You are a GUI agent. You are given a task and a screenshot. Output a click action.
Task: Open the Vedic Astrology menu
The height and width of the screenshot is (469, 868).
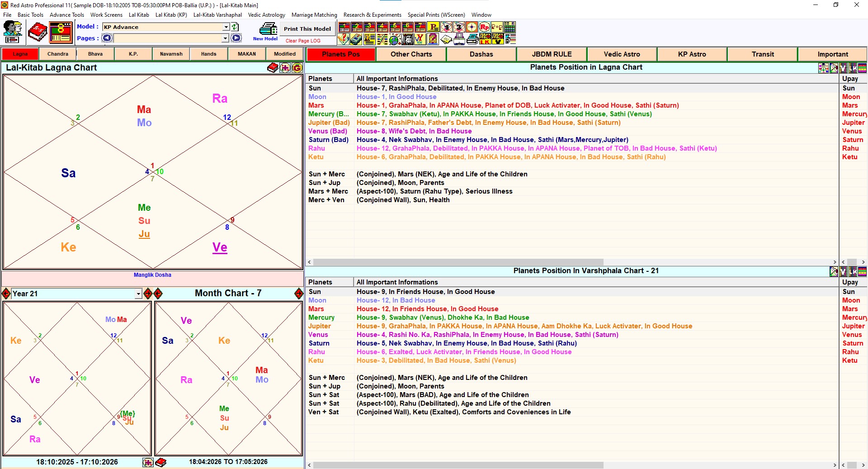(x=266, y=15)
